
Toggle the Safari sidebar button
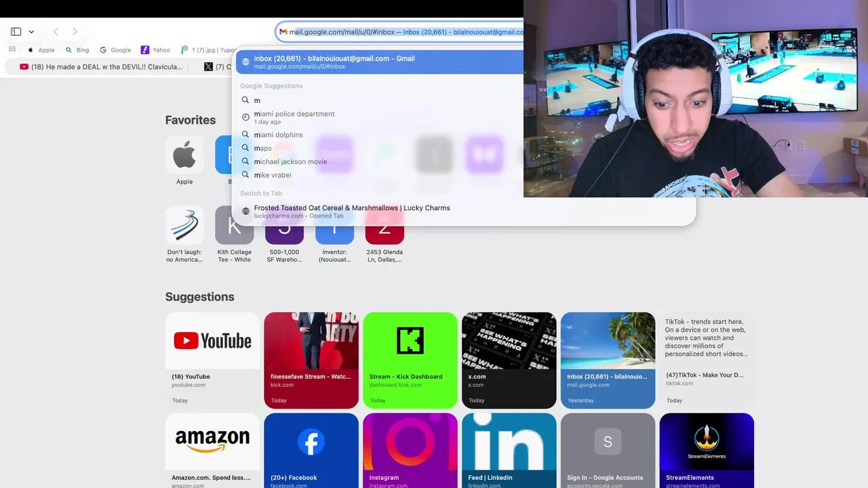click(x=16, y=32)
